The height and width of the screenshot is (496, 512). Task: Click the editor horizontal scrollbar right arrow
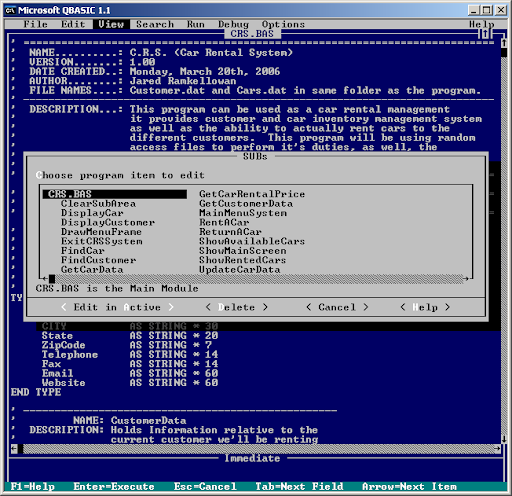pos(497,449)
